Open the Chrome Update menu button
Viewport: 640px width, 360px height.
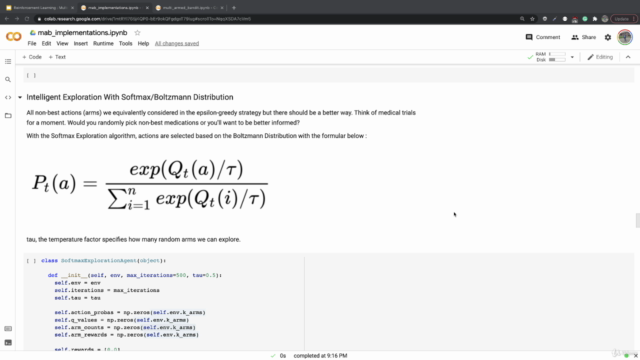pyautogui.click(x=623, y=19)
